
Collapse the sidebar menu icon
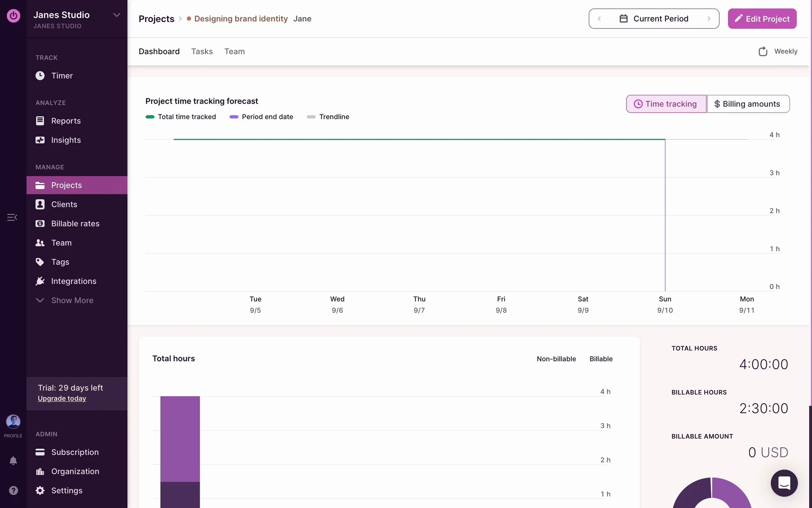12,217
